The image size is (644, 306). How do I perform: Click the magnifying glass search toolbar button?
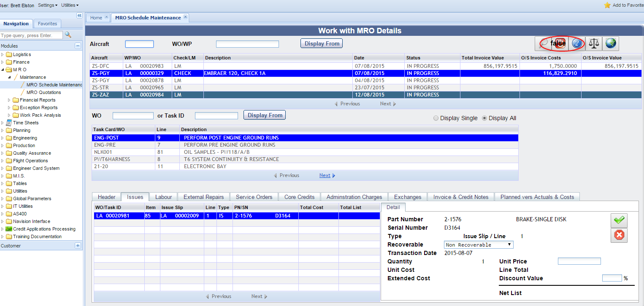544,43
